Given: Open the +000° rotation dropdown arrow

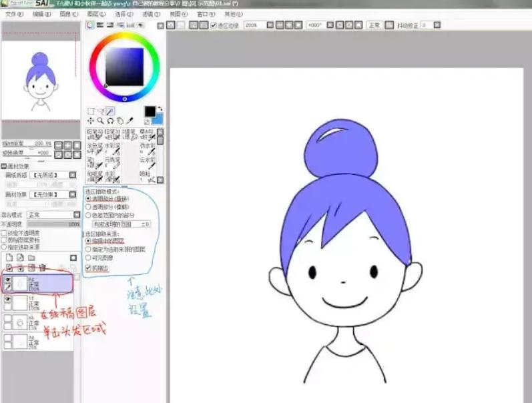Looking at the screenshot, I should tap(330, 25).
